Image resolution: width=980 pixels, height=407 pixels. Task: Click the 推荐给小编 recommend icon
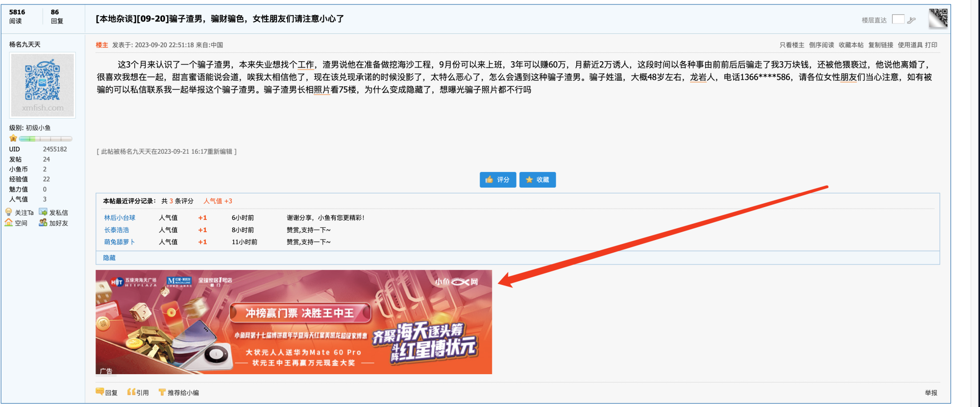point(162,392)
